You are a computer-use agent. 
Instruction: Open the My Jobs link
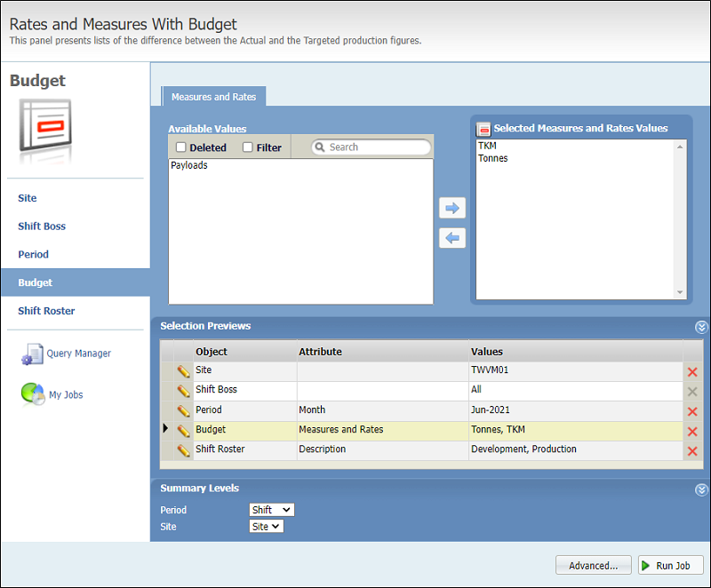[x=66, y=394]
